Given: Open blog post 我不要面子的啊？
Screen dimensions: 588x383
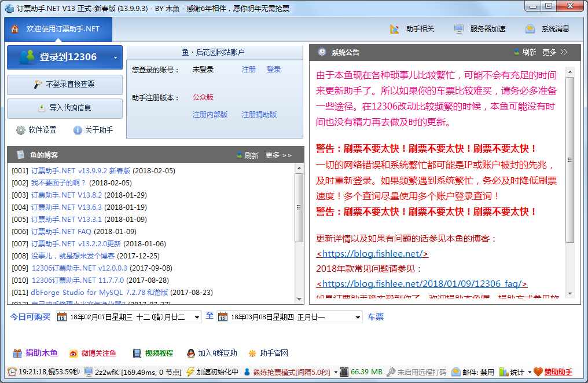Looking at the screenshot, I should point(58,183).
